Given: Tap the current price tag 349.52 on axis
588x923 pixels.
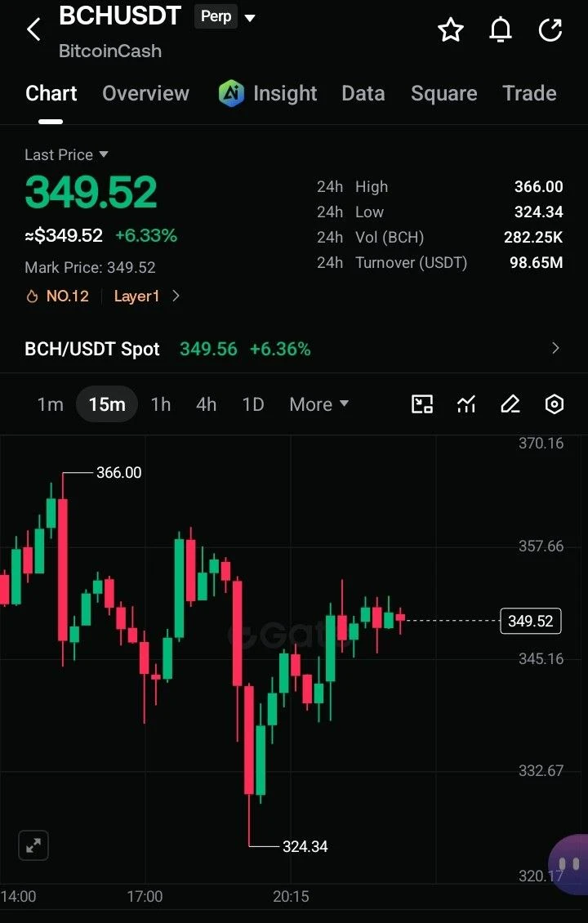Looking at the screenshot, I should point(530,621).
